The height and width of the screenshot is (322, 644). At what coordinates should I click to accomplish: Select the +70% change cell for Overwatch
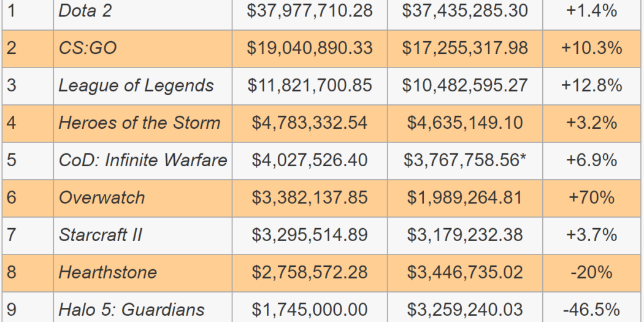pos(592,197)
